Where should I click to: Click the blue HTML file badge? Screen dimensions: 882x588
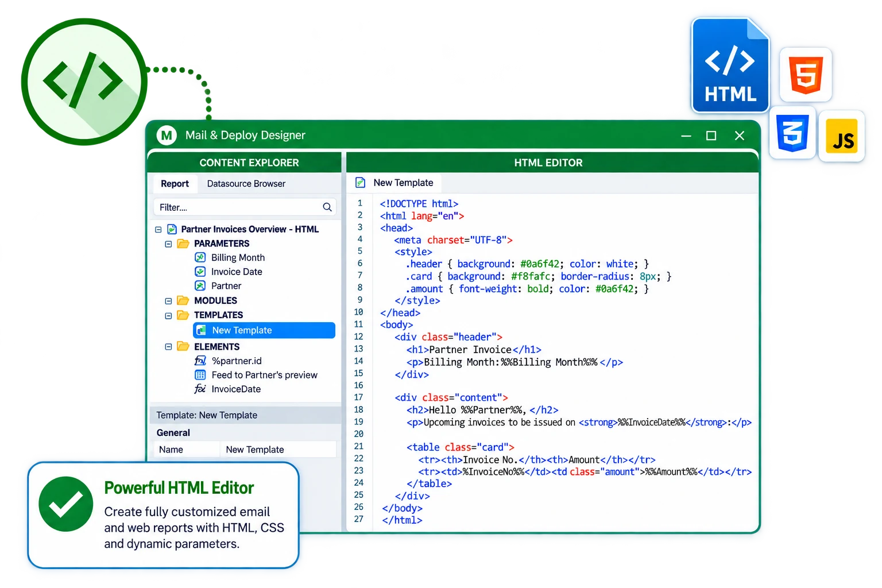(730, 65)
